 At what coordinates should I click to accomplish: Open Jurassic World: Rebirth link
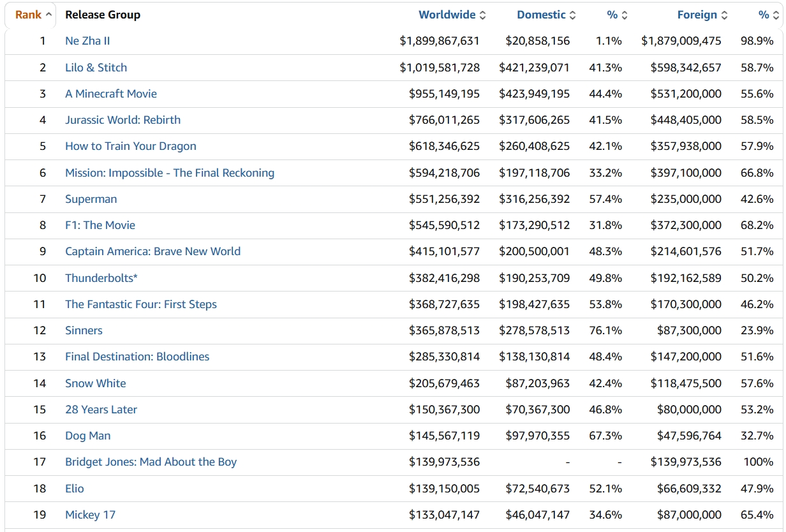[122, 120]
